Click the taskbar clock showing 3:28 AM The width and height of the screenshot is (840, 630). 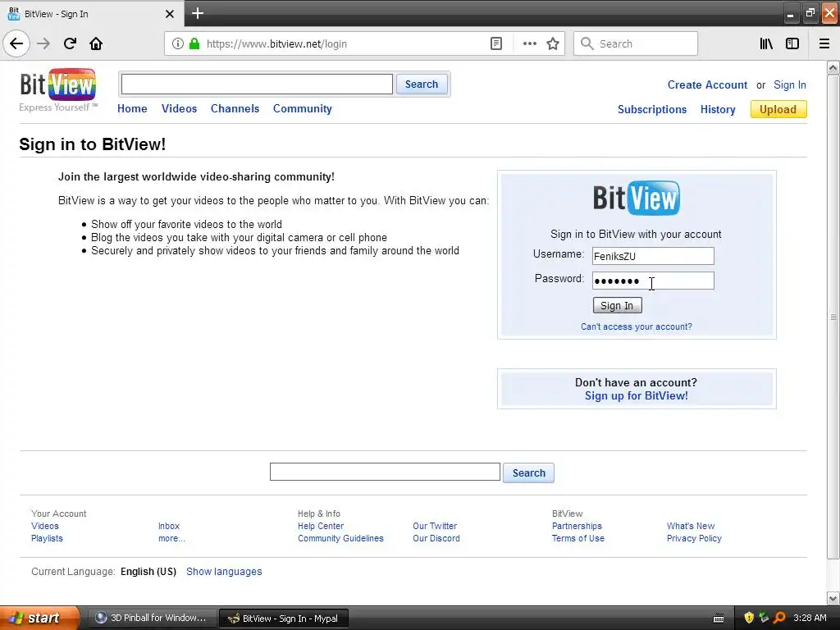pos(810,618)
